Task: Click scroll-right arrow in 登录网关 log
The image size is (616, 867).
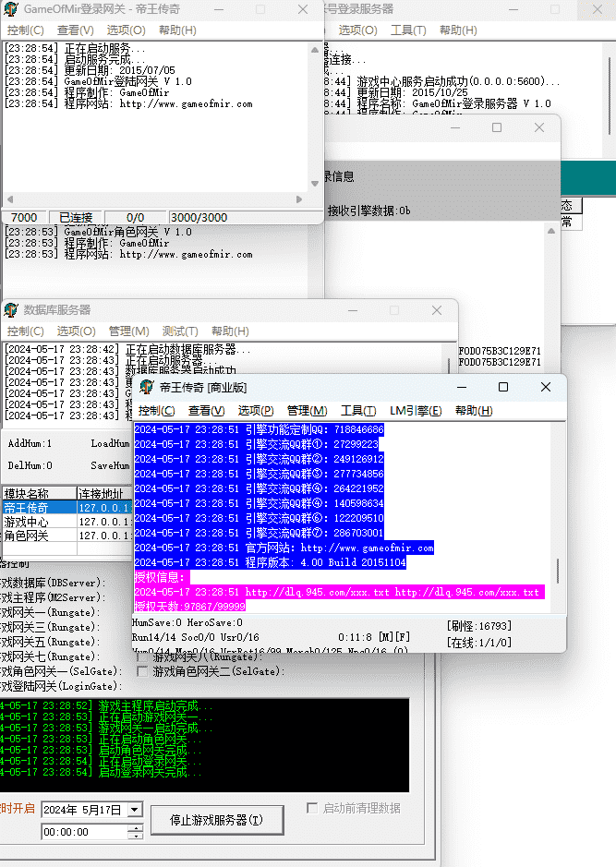Action: [x=299, y=199]
